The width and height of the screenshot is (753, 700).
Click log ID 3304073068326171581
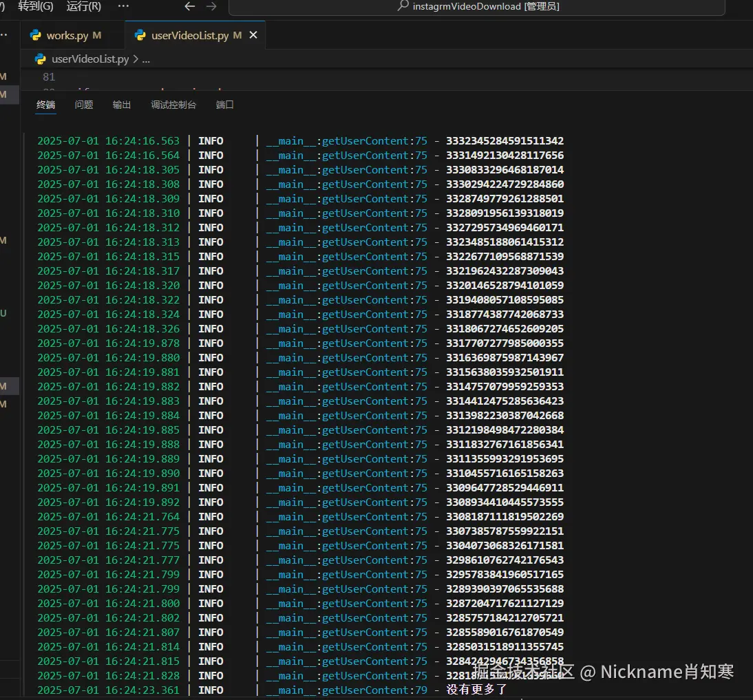[x=505, y=545]
